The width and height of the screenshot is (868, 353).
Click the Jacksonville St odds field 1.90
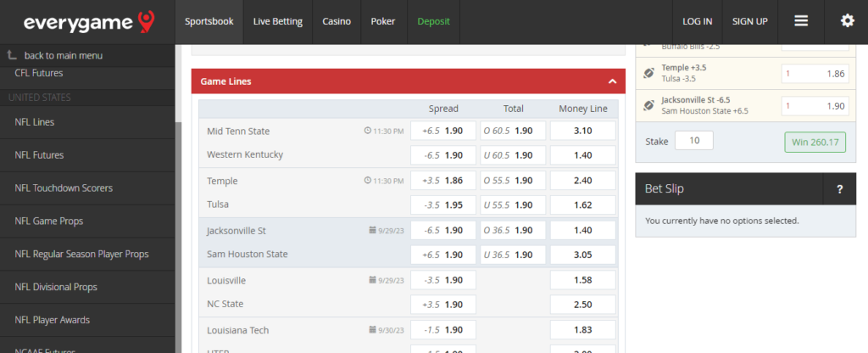pos(815,106)
